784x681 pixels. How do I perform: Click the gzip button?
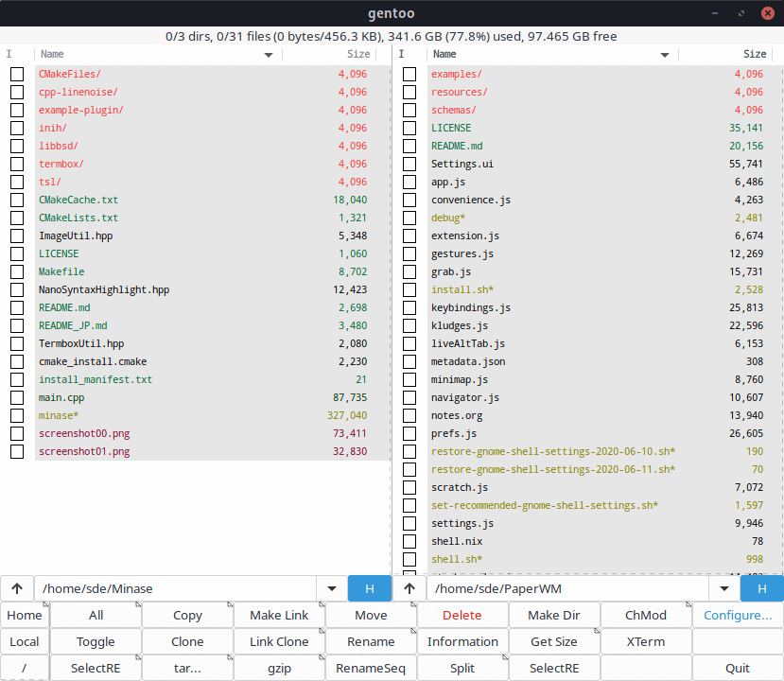click(279, 668)
